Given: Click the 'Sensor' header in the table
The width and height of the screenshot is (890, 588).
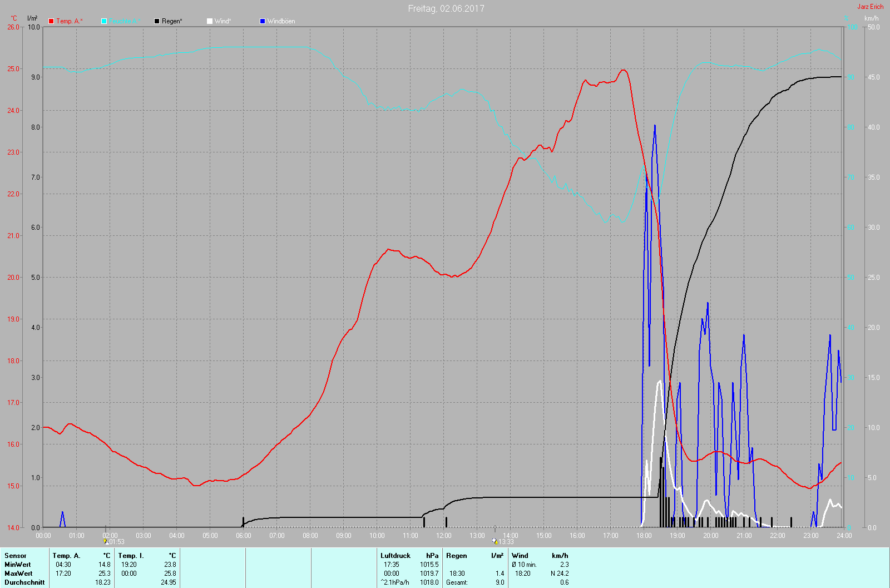Looking at the screenshot, I should tap(16, 556).
